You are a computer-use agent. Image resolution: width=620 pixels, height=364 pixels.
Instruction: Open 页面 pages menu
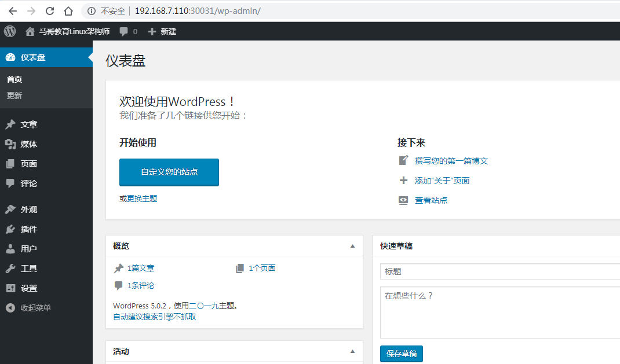[x=46, y=164]
